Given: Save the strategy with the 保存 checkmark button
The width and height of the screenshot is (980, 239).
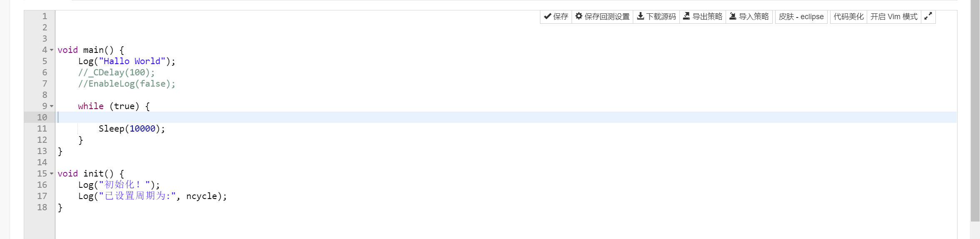Looking at the screenshot, I should (x=556, y=17).
